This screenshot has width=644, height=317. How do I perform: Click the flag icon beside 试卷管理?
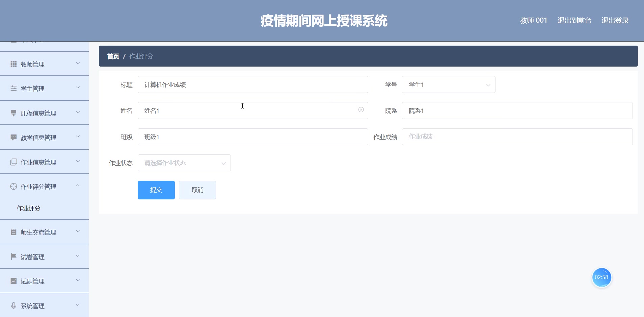(x=14, y=257)
